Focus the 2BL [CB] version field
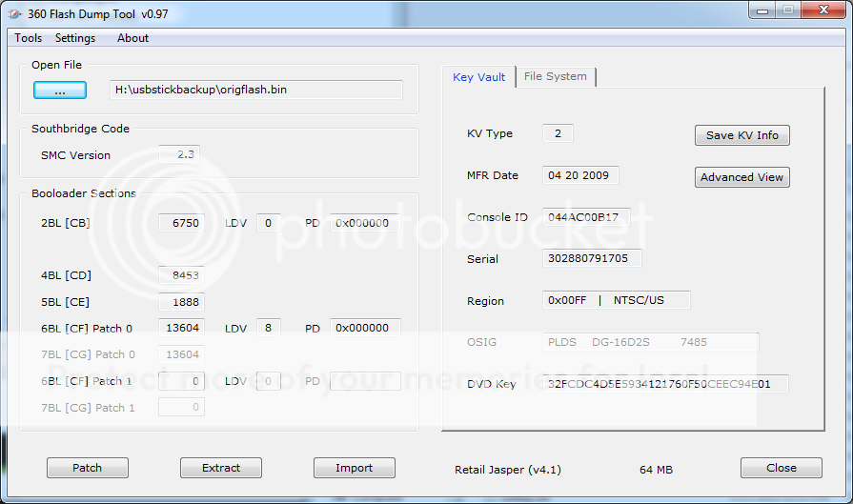This screenshot has width=853, height=504. coord(181,223)
